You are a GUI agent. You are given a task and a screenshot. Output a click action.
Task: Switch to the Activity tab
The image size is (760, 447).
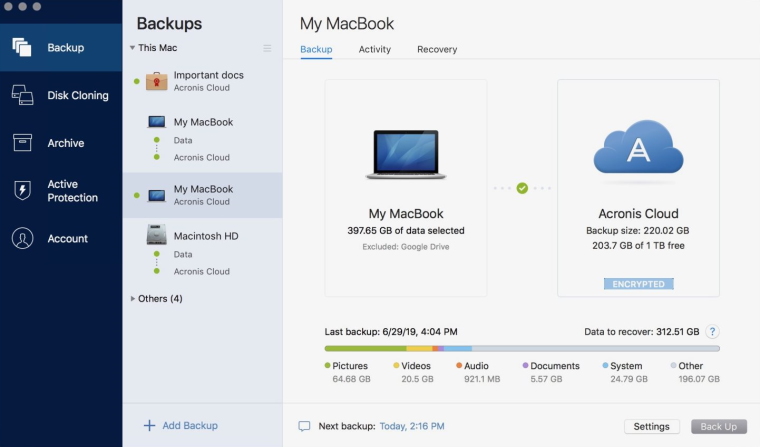[375, 49]
